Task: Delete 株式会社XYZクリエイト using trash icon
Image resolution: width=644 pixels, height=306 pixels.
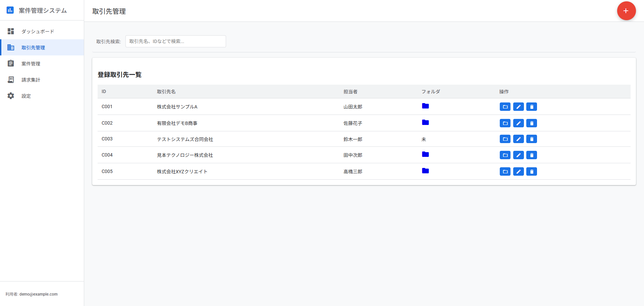Action: click(x=532, y=172)
